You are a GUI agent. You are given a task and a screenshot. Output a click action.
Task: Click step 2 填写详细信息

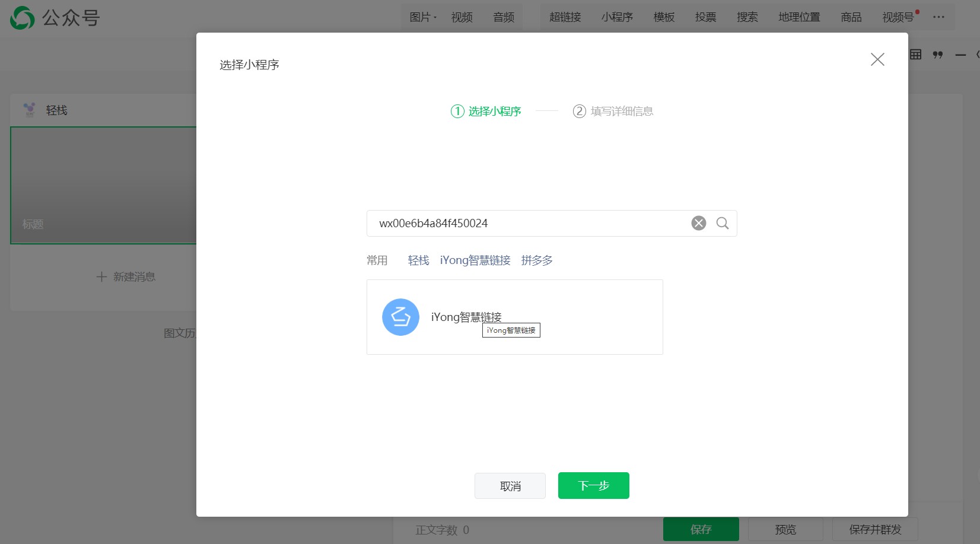(613, 111)
